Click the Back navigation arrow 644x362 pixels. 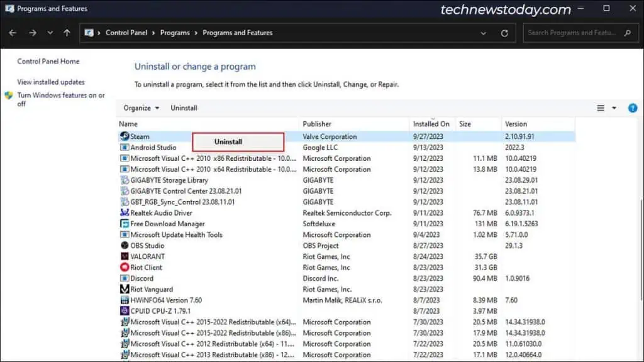(x=13, y=32)
